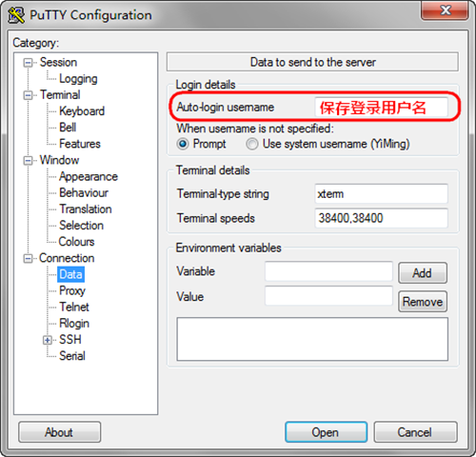Click the Remove environment variable button
The height and width of the screenshot is (457, 476).
[x=423, y=302]
